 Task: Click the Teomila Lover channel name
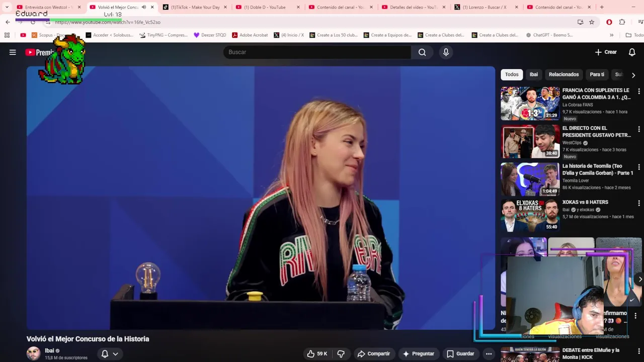(576, 180)
